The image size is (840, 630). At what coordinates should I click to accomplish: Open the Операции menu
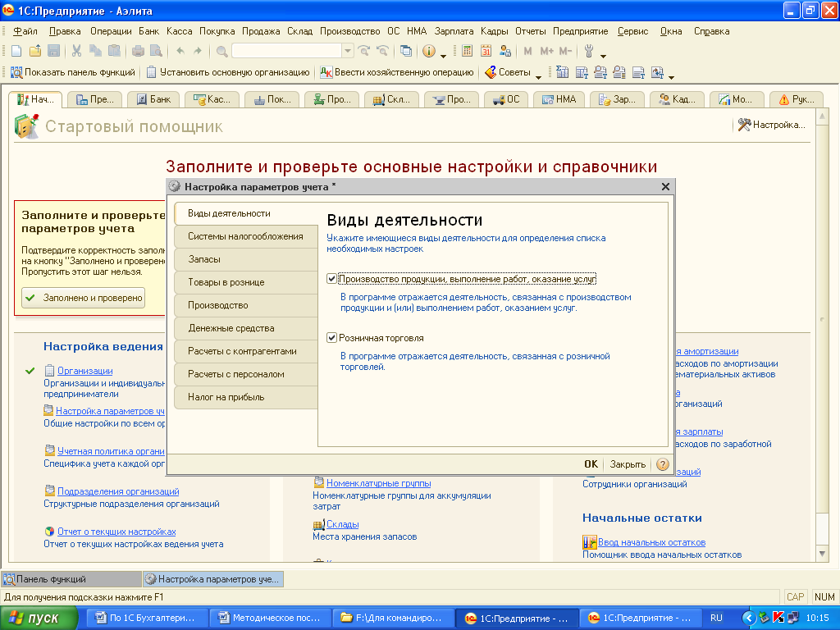[111, 31]
